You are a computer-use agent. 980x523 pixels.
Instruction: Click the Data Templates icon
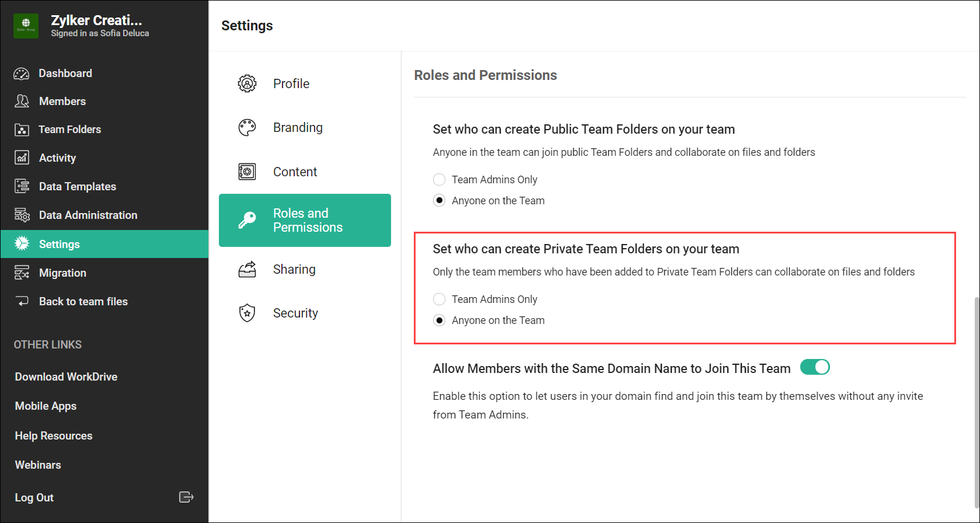(22, 186)
